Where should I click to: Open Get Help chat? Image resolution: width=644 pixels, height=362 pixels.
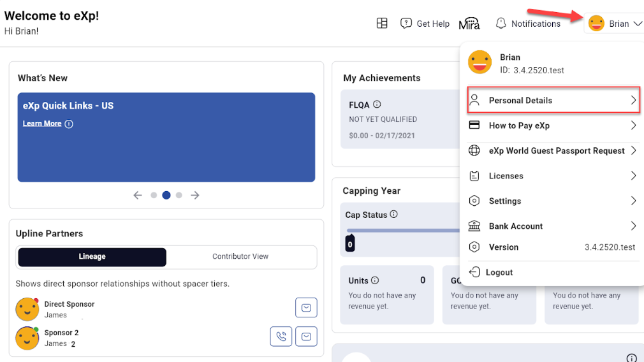[425, 24]
